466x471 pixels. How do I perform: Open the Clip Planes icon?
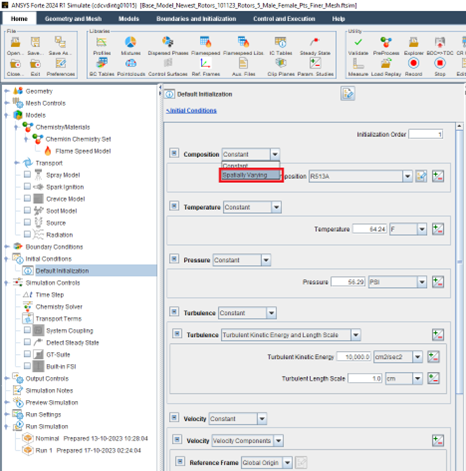281,63
